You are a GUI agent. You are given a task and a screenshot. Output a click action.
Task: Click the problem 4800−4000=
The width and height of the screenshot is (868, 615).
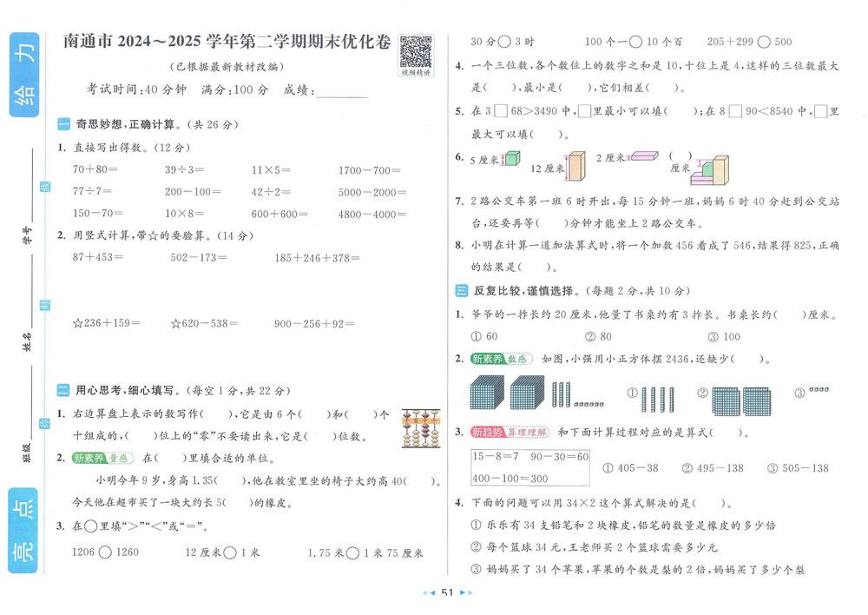pos(372,215)
